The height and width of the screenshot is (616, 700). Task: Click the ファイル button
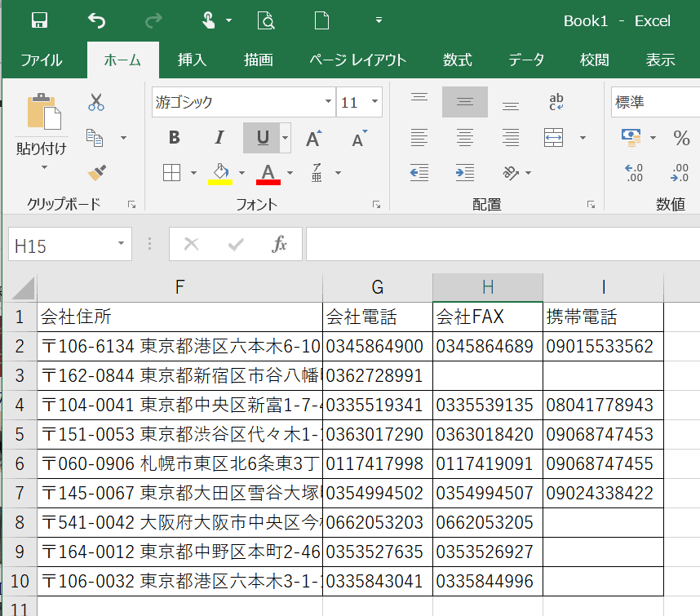41,60
